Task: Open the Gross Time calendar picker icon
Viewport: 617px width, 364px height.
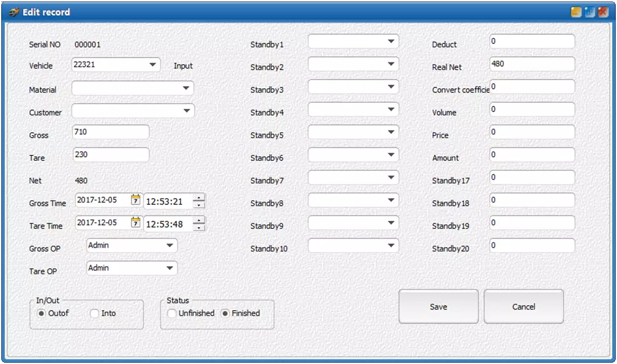Action: click(135, 200)
